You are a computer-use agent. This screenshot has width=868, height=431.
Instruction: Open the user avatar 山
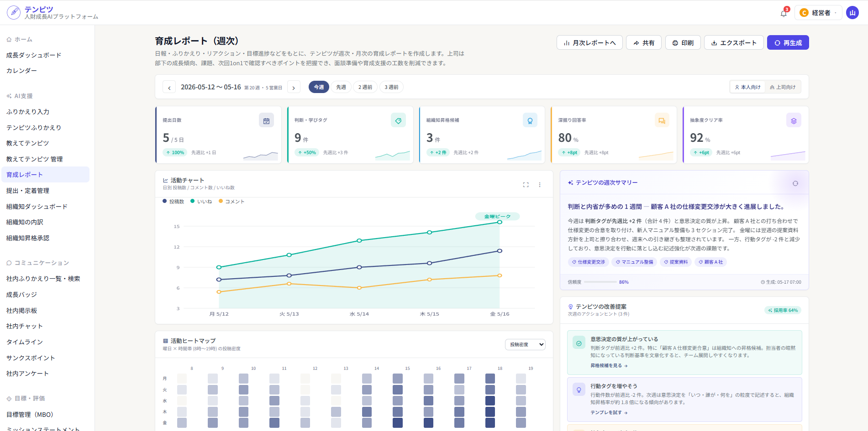coord(852,13)
